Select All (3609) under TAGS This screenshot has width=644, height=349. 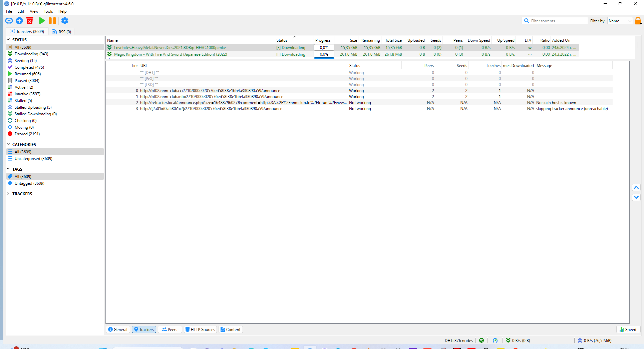tap(55, 177)
